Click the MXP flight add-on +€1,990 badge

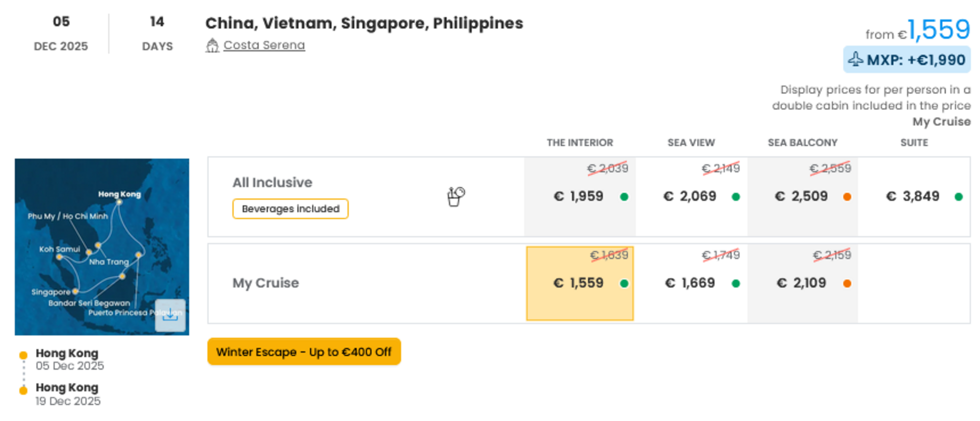tap(907, 59)
